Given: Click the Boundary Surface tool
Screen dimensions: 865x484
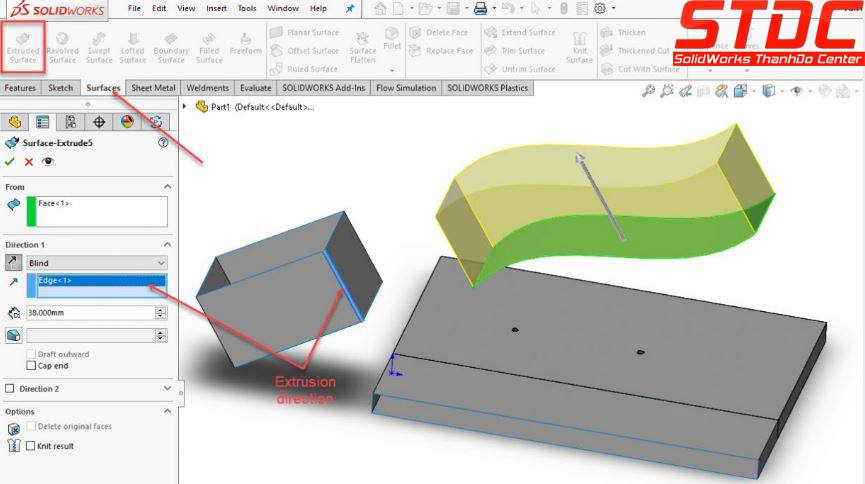Looking at the screenshot, I should pyautogui.click(x=171, y=47).
